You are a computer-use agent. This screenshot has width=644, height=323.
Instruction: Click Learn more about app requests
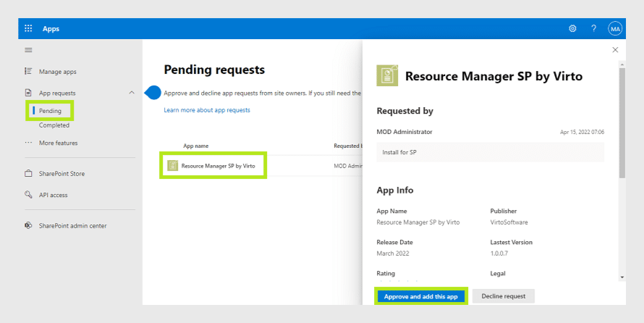[207, 110]
